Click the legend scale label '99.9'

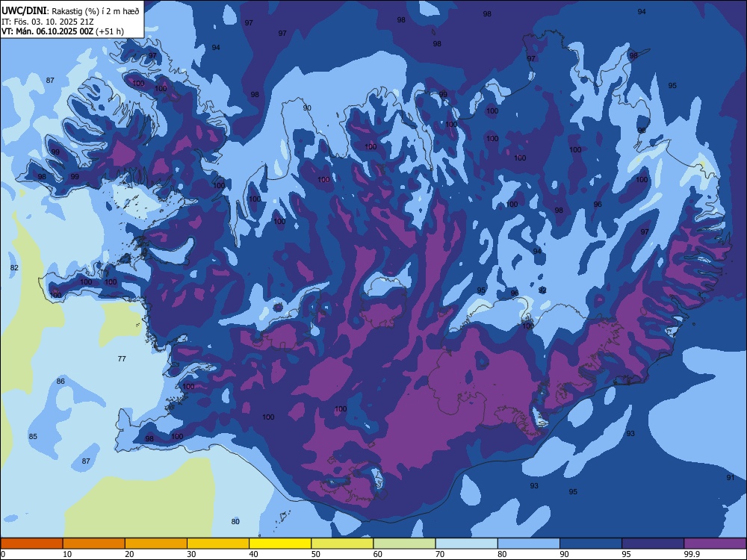click(x=692, y=554)
